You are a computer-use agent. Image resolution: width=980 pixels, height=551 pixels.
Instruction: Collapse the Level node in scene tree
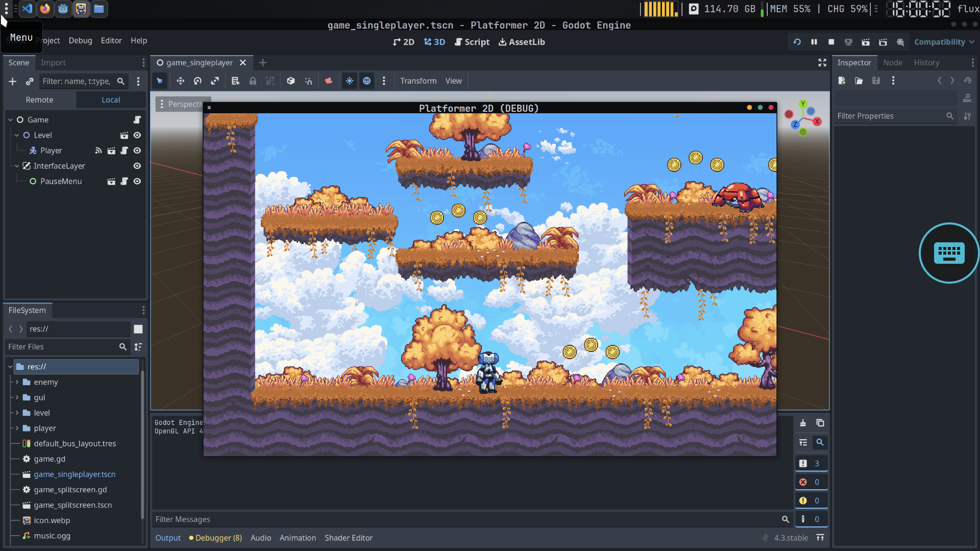[x=17, y=135]
